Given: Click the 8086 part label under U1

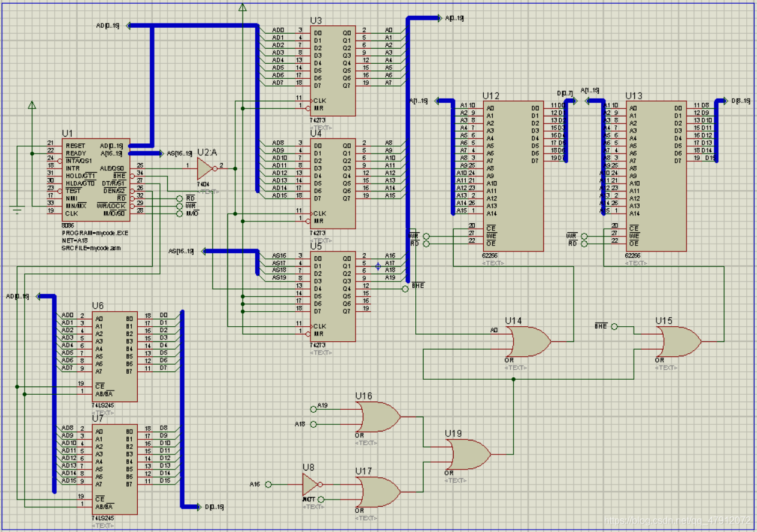Looking at the screenshot, I should click(68, 224).
